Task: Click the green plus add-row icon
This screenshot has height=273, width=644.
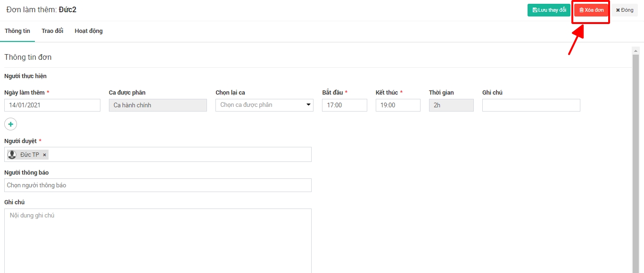Action: click(10, 124)
